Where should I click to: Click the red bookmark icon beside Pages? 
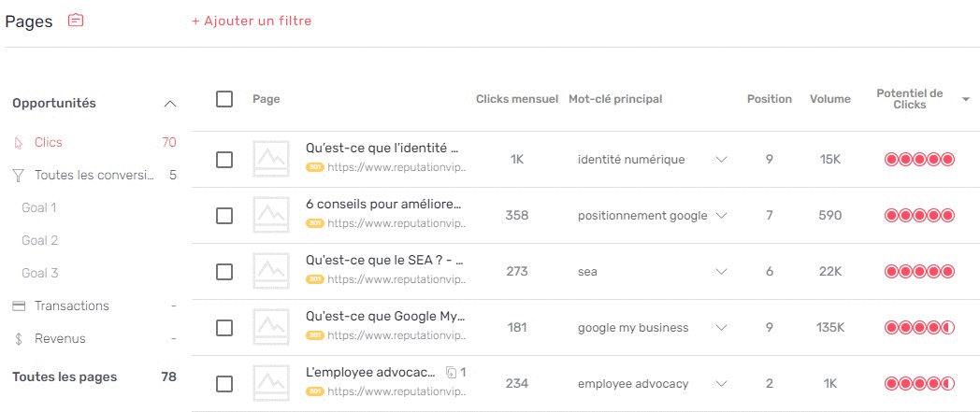[75, 21]
